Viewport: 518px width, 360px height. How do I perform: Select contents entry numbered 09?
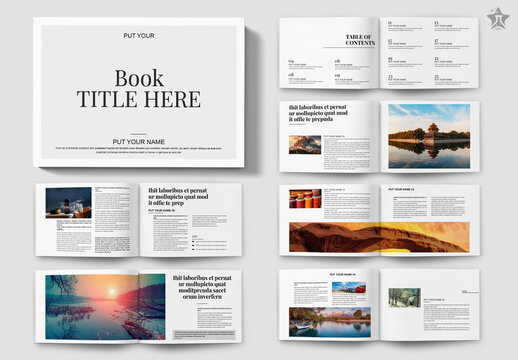352,78
